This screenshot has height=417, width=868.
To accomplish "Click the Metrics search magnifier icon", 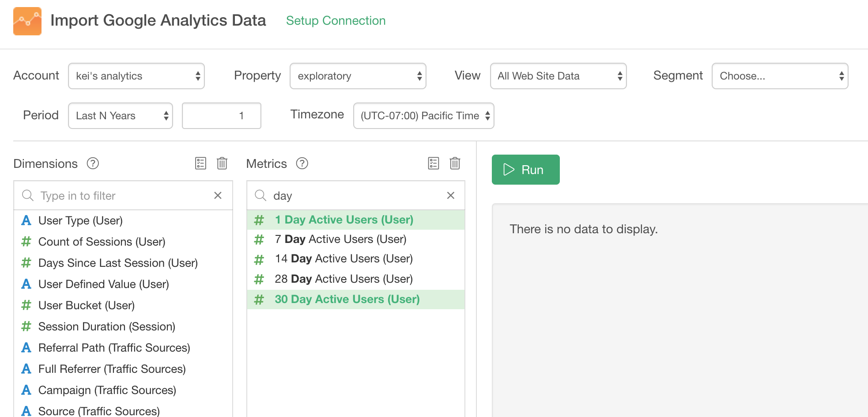I will (260, 195).
